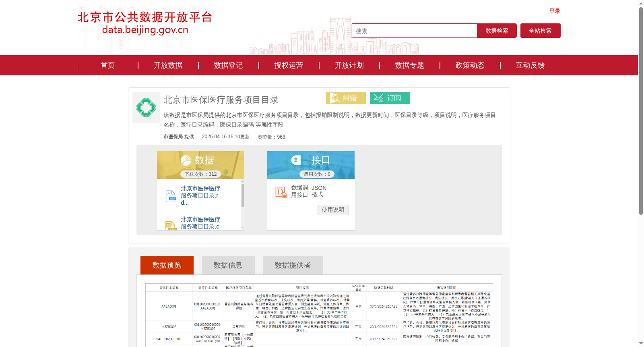Click the green medical cross dataset icon
The height and width of the screenshot is (347, 644).
pos(146,108)
